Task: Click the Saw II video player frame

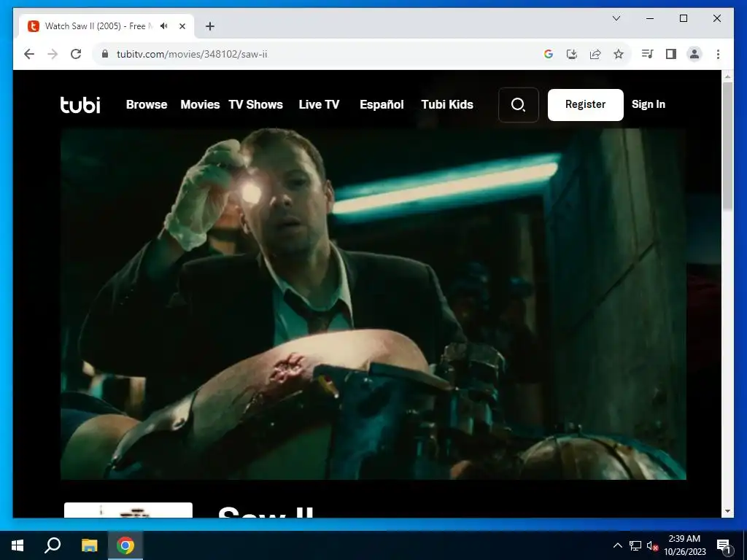Action: coord(373,304)
